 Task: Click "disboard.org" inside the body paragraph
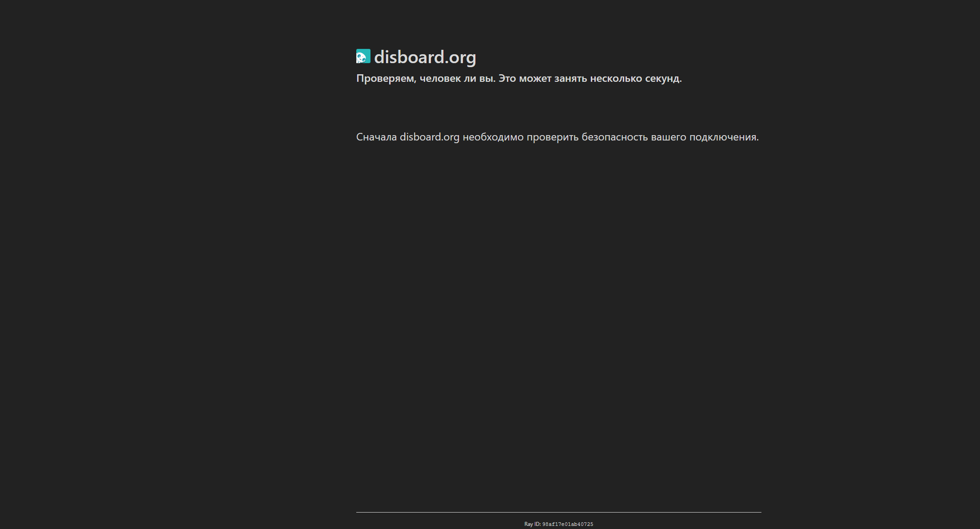(429, 137)
